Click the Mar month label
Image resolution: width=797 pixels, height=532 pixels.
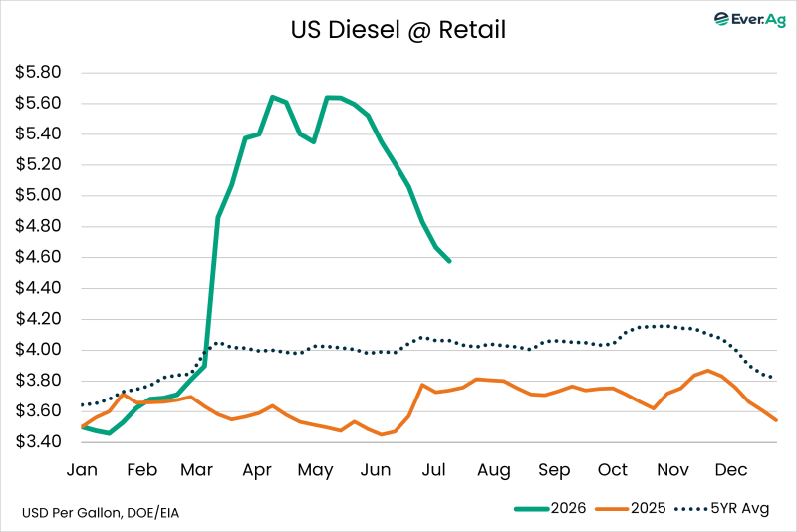(196, 470)
